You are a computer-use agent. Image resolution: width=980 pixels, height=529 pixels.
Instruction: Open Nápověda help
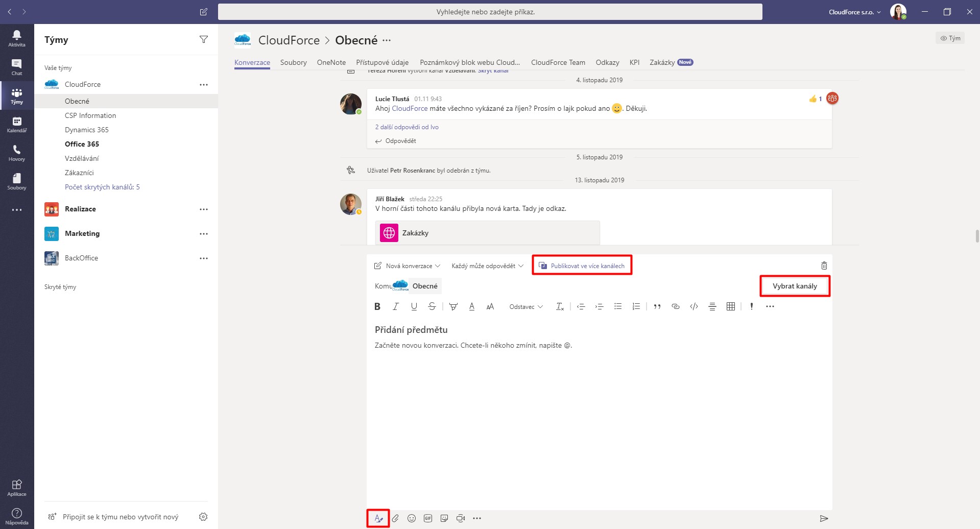pos(17,516)
